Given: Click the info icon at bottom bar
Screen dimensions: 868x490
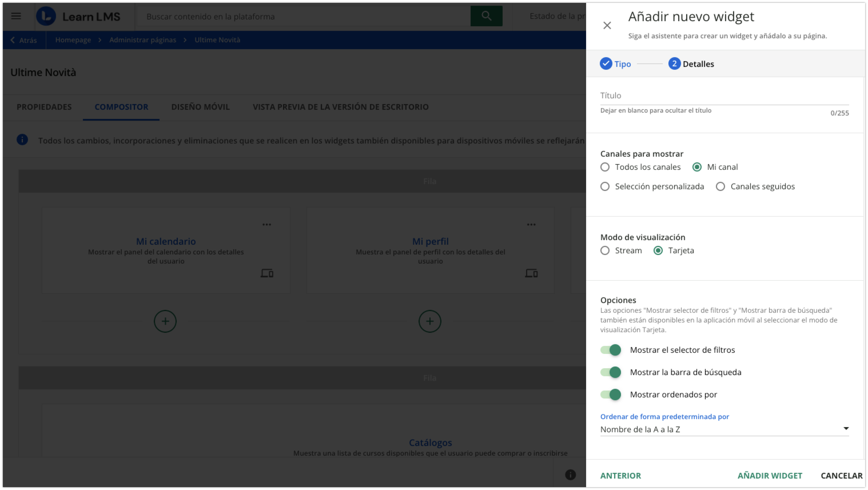Looking at the screenshot, I should point(570,475).
